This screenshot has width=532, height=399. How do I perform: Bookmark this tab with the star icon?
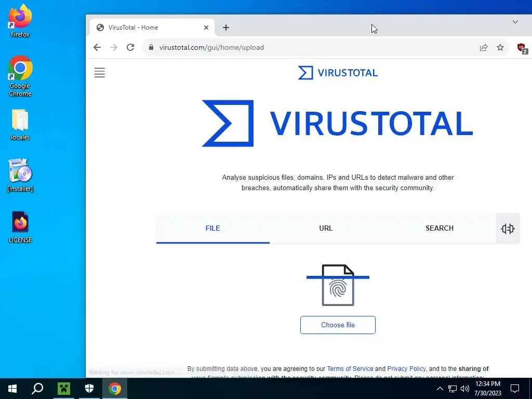click(500, 47)
